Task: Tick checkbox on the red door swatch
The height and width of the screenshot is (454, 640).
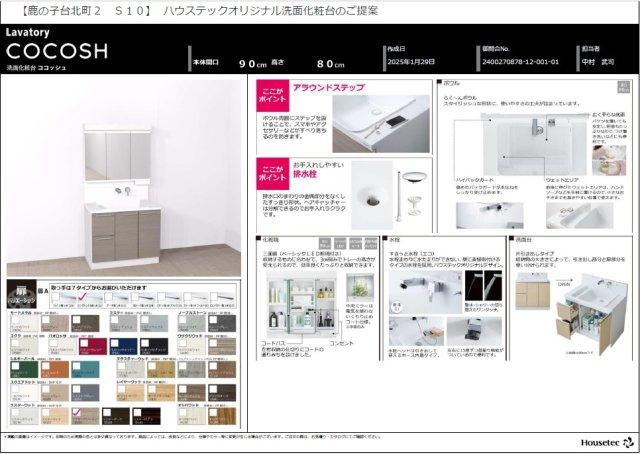Action: 84,343
